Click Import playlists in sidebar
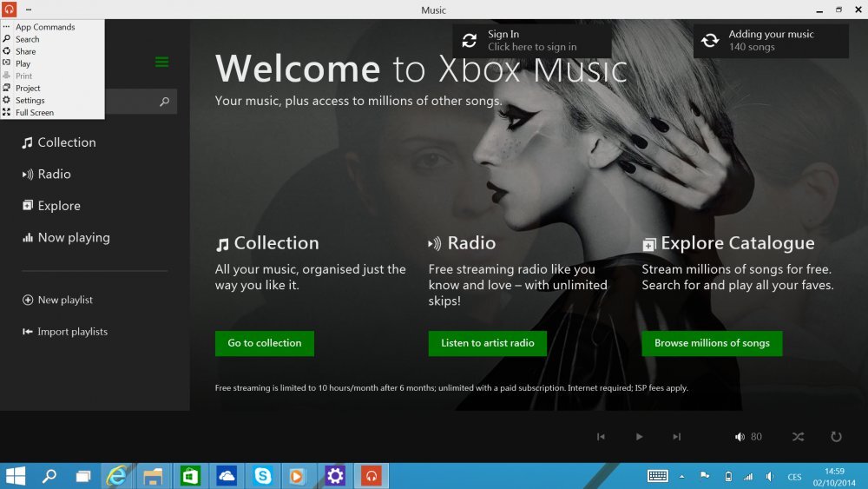 click(65, 331)
